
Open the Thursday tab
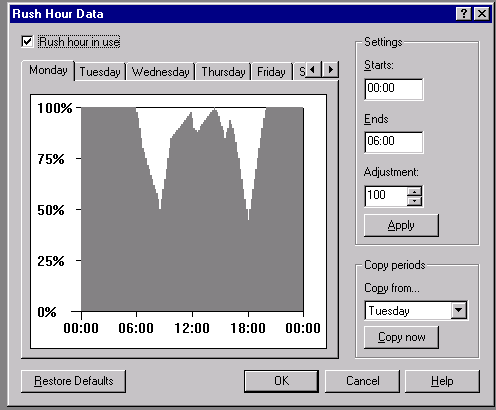pyautogui.click(x=223, y=72)
